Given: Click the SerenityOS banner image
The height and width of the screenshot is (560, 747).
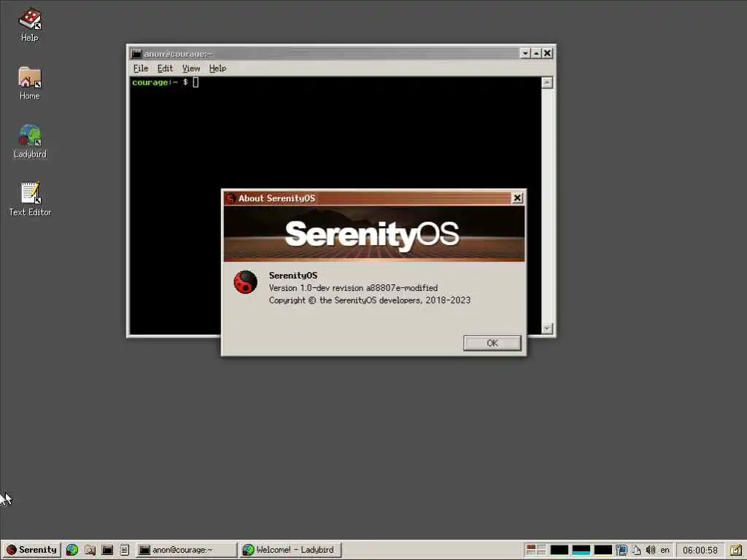Looking at the screenshot, I should [x=374, y=234].
